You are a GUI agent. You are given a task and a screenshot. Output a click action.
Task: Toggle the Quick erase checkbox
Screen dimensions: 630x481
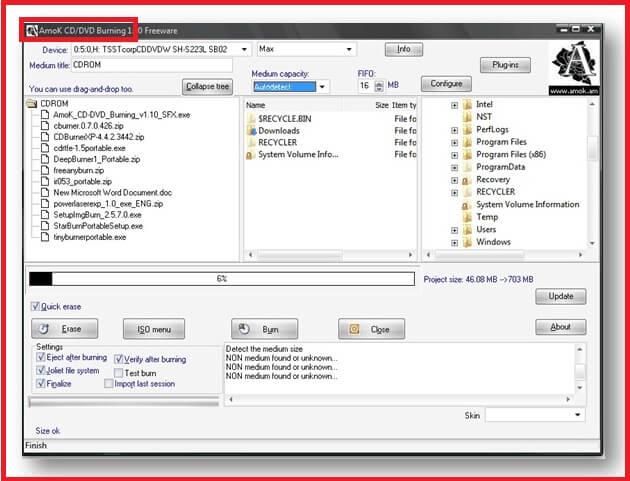tap(37, 306)
